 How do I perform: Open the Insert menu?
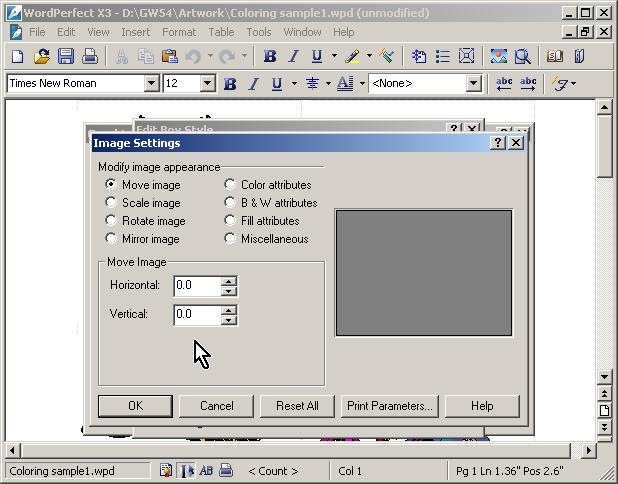tap(136, 32)
